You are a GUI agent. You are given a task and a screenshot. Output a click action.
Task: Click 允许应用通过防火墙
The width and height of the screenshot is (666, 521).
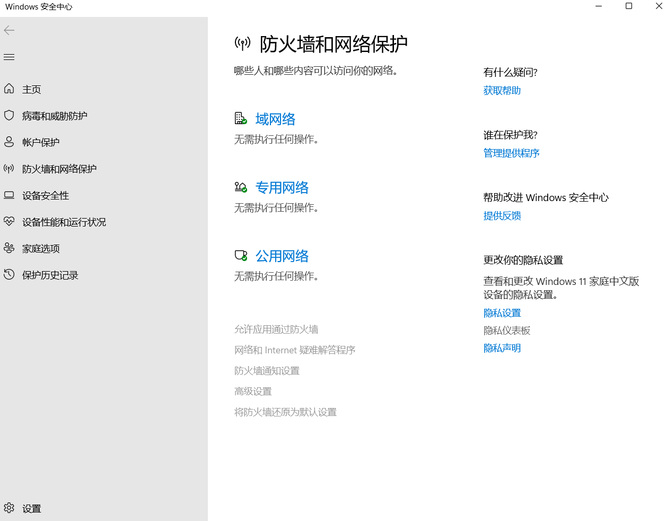tap(276, 329)
